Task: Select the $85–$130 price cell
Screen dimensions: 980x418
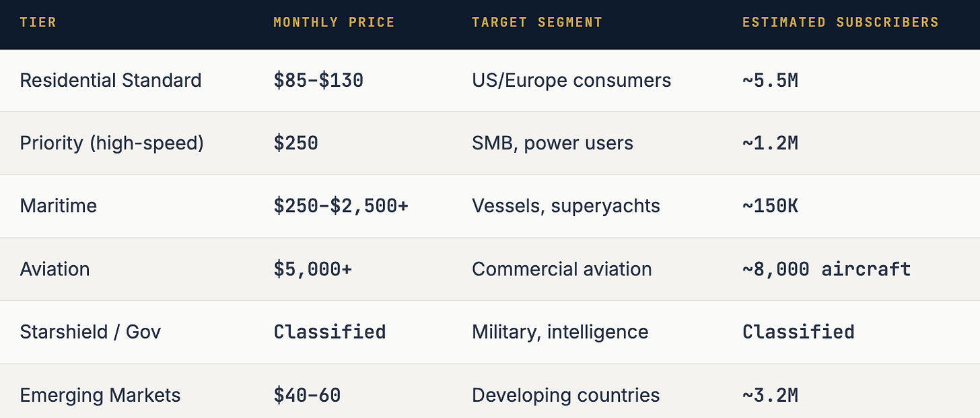Action: (318, 80)
